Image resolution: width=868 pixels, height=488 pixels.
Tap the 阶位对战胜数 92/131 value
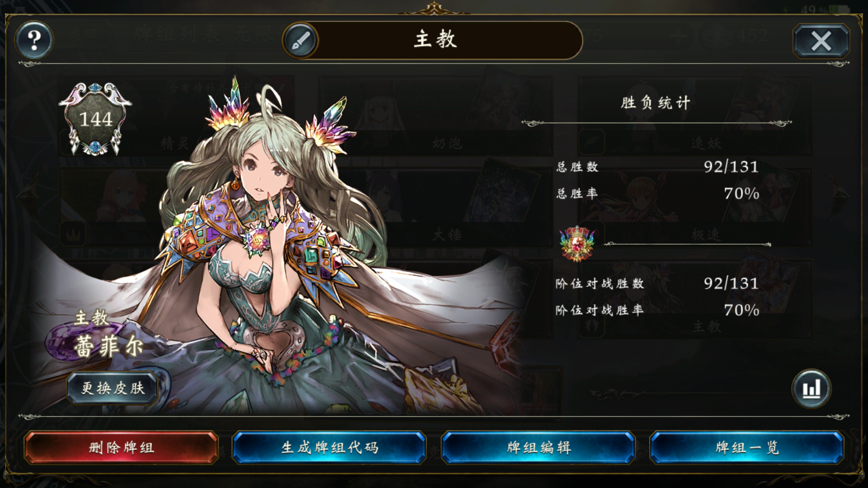(731, 283)
